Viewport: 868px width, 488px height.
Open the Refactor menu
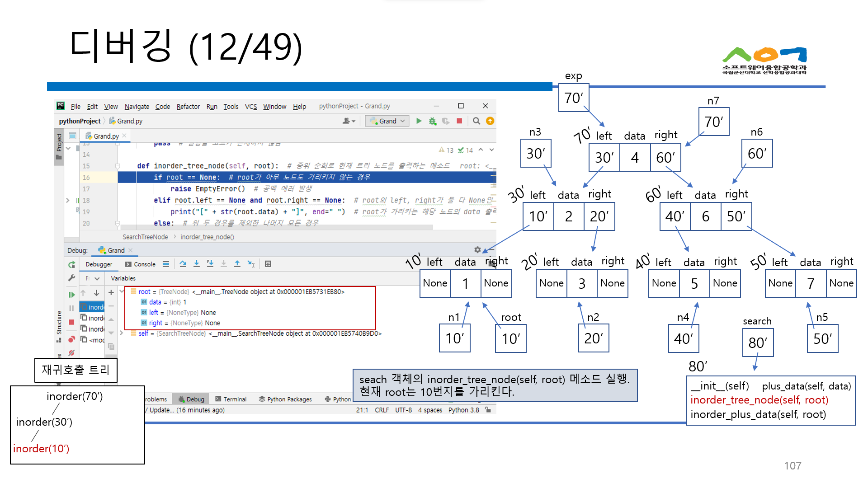point(188,107)
